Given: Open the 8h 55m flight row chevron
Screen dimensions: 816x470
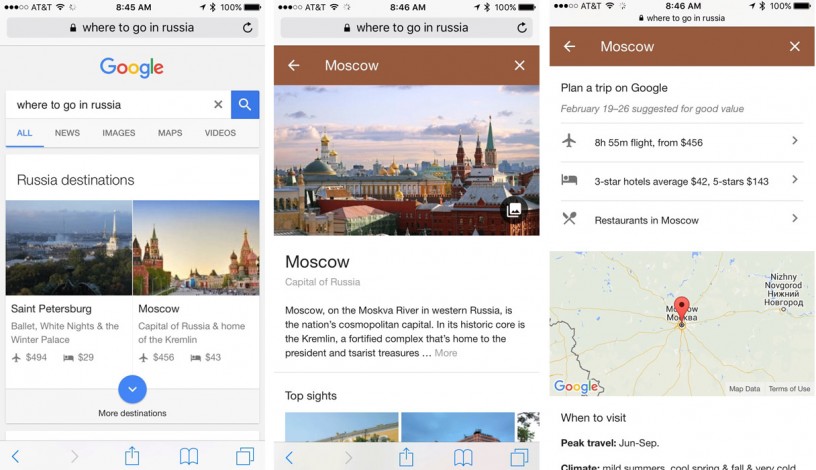Looking at the screenshot, I should (x=795, y=141).
